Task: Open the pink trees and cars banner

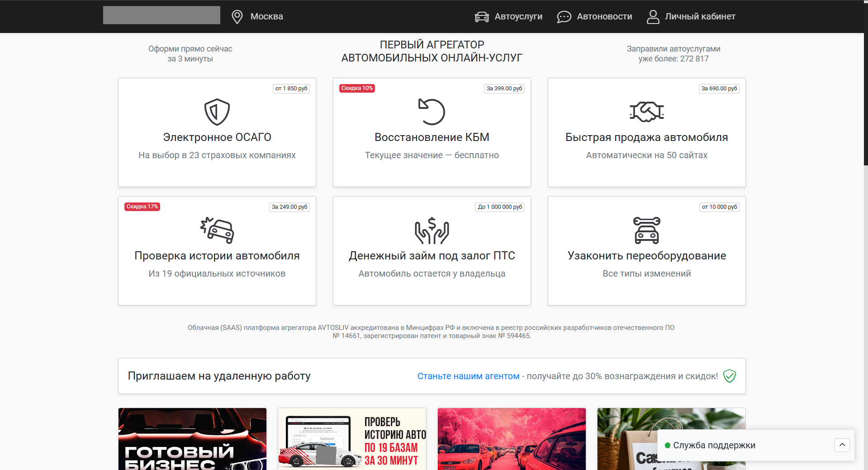Action: point(512,439)
